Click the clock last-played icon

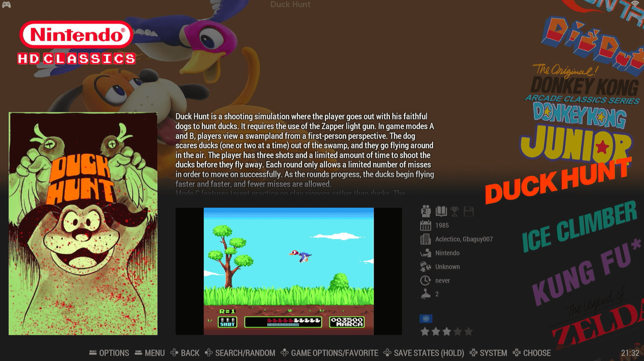click(x=425, y=280)
